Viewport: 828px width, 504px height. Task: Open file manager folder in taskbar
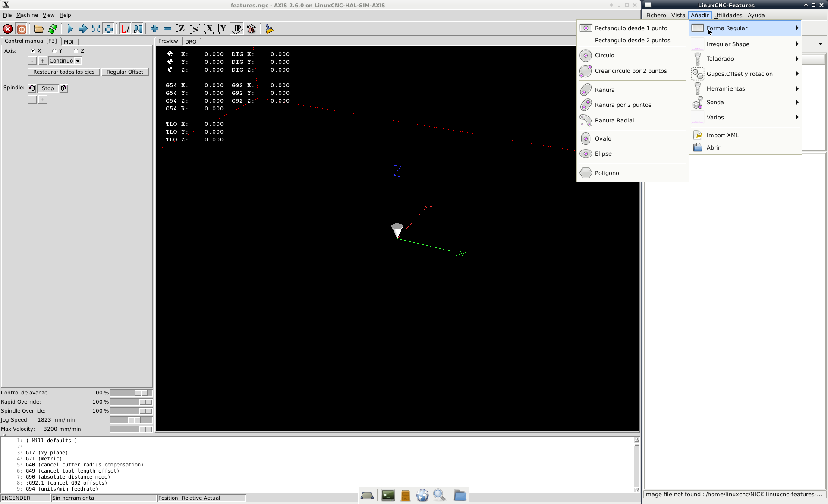click(460, 495)
